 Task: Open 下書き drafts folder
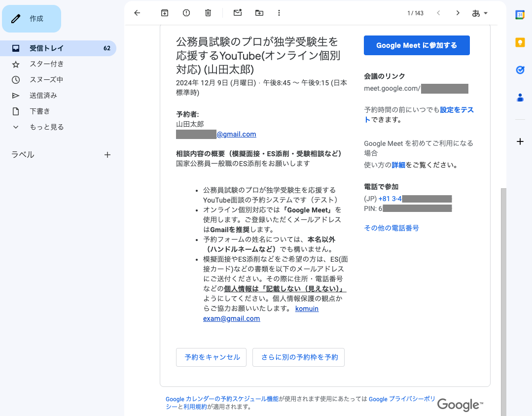point(40,111)
